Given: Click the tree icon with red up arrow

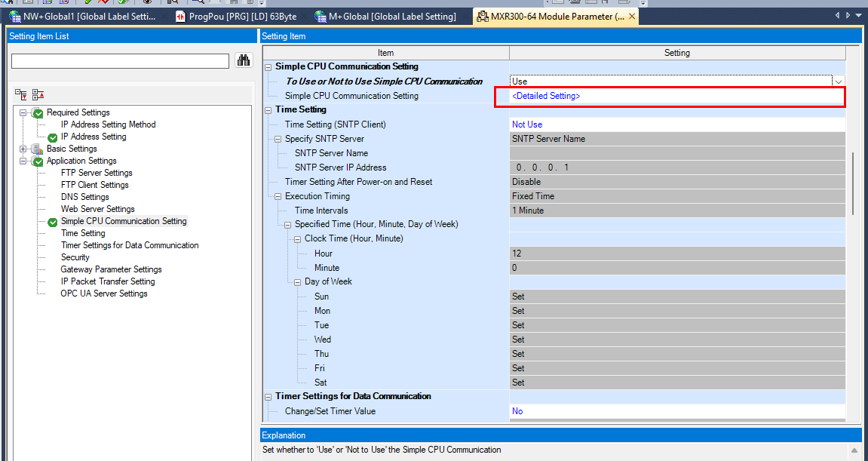Looking at the screenshot, I should pyautogui.click(x=38, y=94).
